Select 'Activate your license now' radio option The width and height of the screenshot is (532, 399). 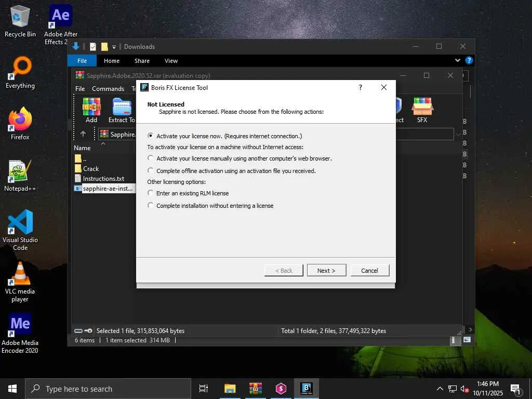point(150,136)
